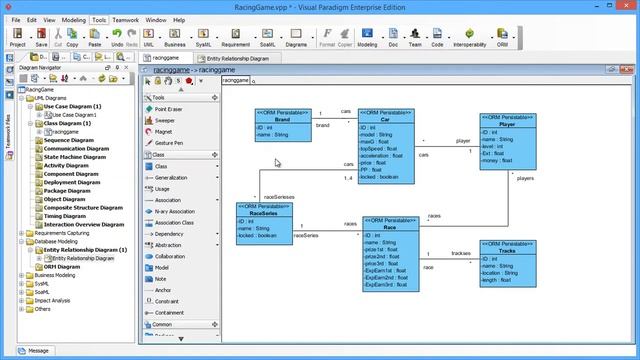Open the Modeling toolbar icon

point(367,38)
